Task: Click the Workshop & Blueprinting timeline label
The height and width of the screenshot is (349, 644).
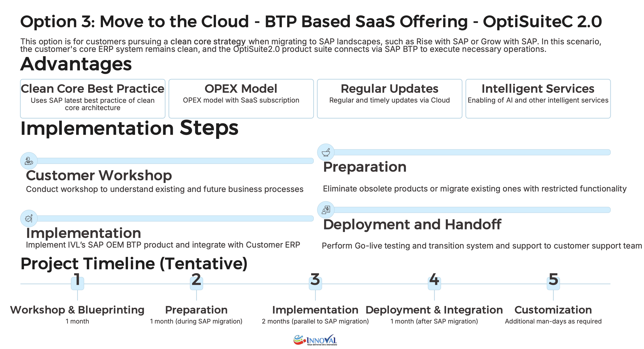Action: pos(77,310)
